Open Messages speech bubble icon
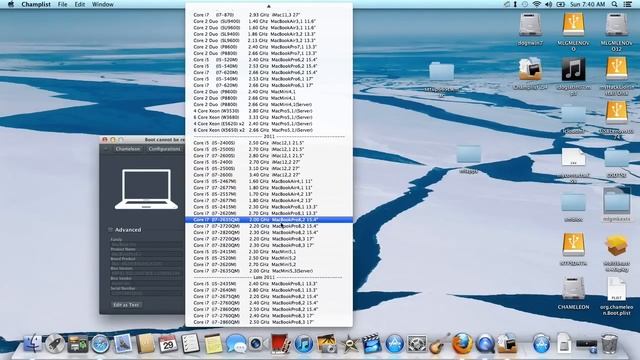Screen dimensions: 640x360 [236, 344]
